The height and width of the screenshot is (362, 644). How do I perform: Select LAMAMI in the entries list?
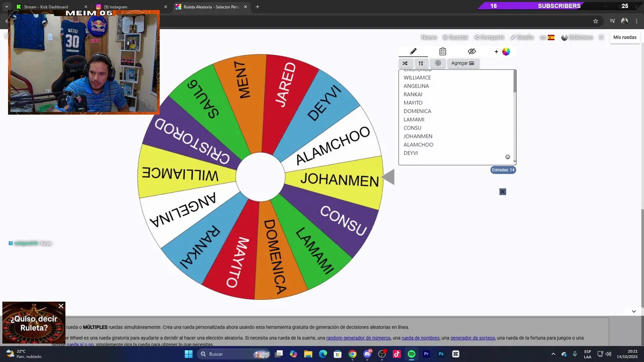click(414, 120)
